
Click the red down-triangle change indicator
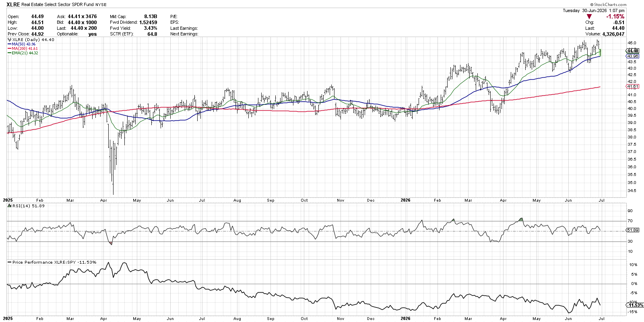coord(589,17)
